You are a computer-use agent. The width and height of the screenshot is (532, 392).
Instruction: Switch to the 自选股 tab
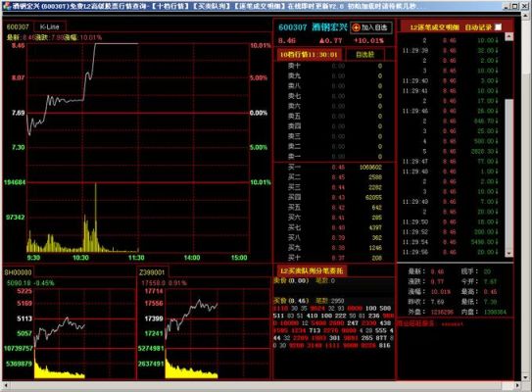[x=365, y=54]
